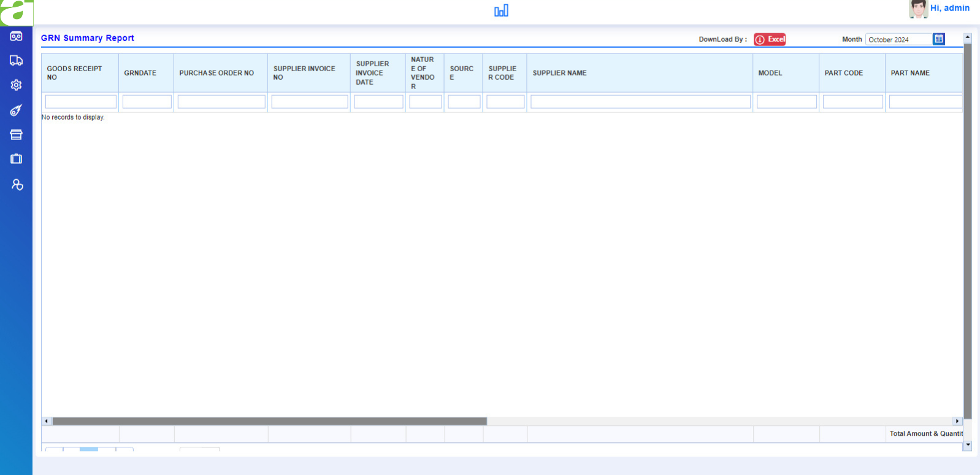Open the store sidebar menu icon

point(16,134)
